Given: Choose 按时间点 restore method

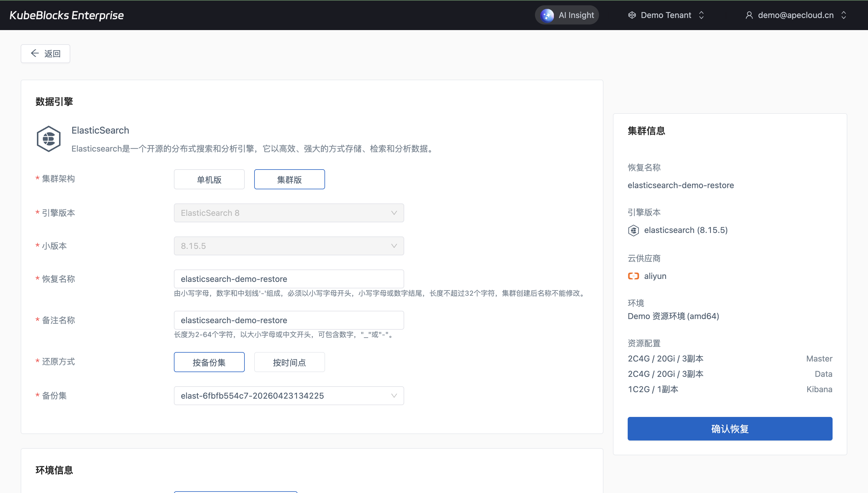Looking at the screenshot, I should tap(289, 362).
